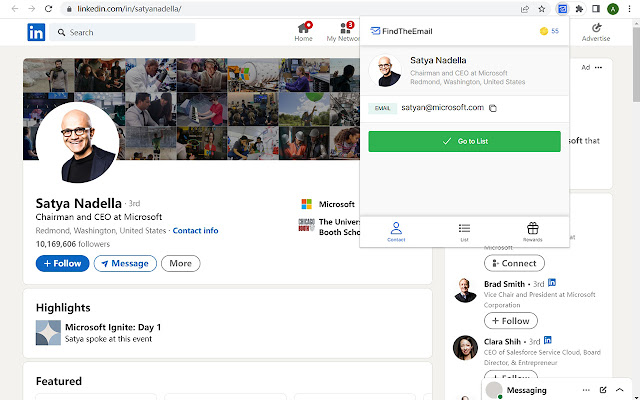640x400 pixels.
Task: Switch to List tab in FindTheEmail
Action: [464, 232]
